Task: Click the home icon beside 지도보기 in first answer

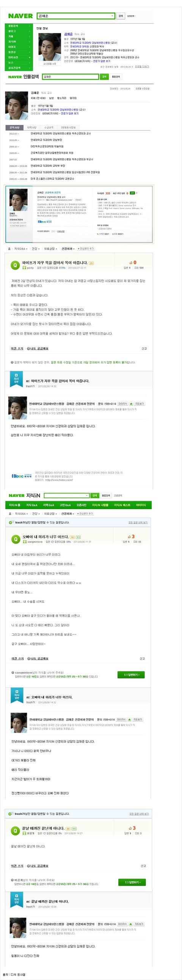Action: pyautogui.click(x=131, y=404)
